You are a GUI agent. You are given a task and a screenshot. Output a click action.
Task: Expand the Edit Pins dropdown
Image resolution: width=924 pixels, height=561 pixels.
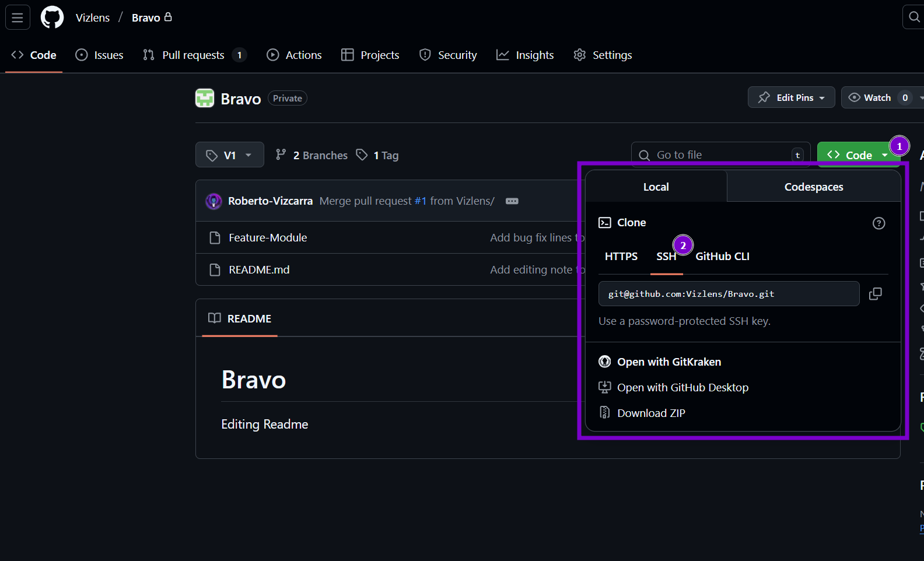pos(791,98)
